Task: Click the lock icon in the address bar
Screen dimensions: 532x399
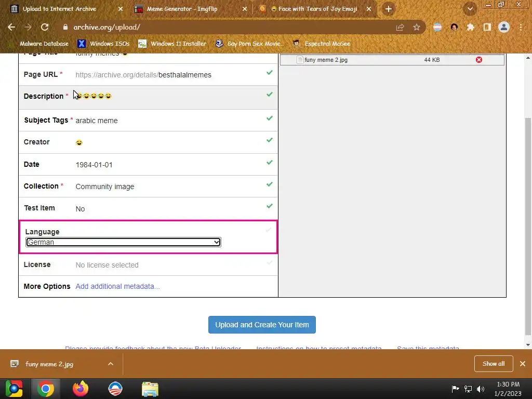Action: click(65, 27)
